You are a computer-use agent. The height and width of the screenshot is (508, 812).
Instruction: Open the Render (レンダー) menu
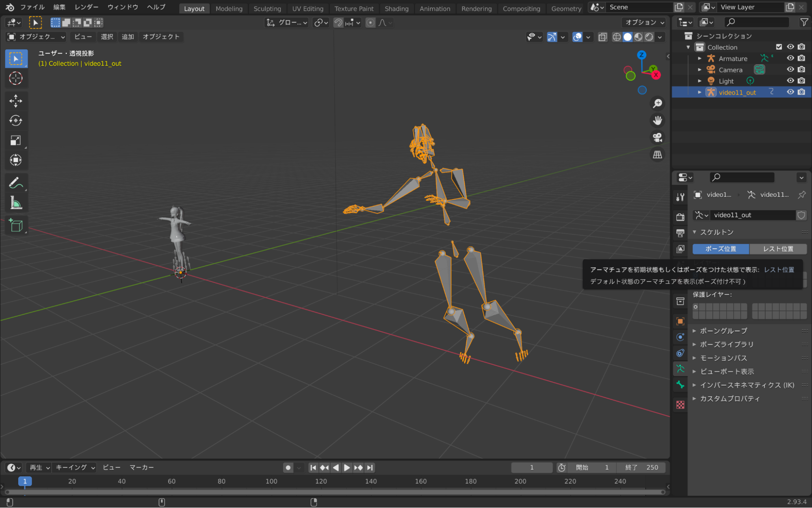tap(86, 7)
